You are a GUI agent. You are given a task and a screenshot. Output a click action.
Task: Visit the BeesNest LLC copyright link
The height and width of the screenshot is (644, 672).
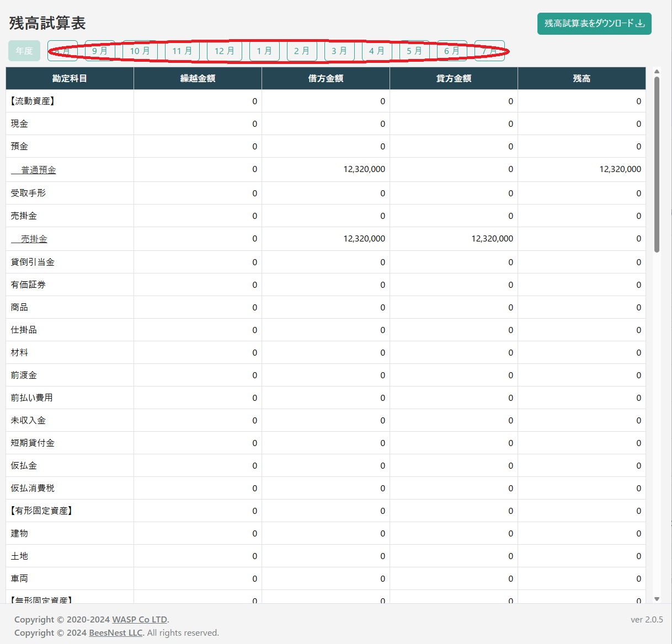(115, 632)
